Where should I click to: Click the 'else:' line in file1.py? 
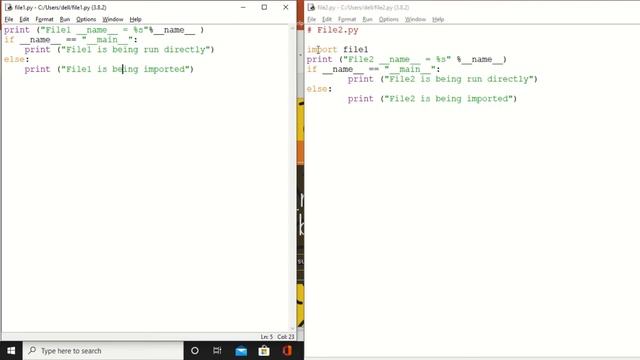[17, 59]
